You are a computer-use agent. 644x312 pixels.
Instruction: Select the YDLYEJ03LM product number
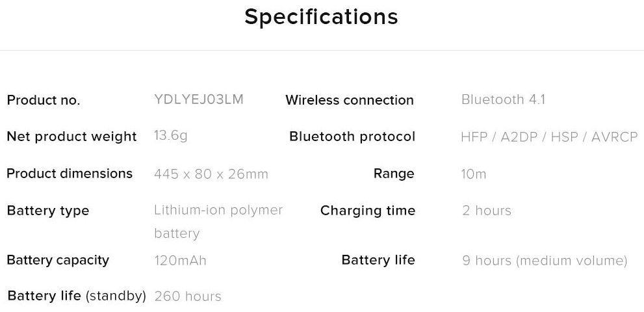[199, 99]
